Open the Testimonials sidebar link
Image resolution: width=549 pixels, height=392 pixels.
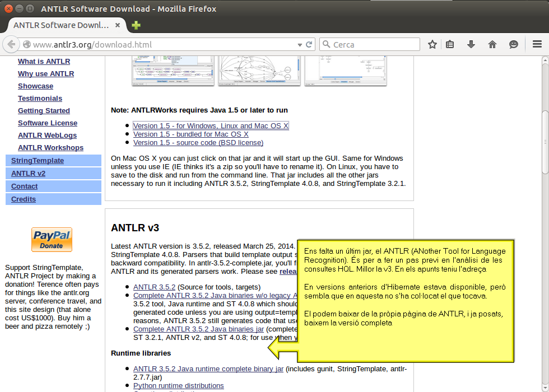click(40, 99)
